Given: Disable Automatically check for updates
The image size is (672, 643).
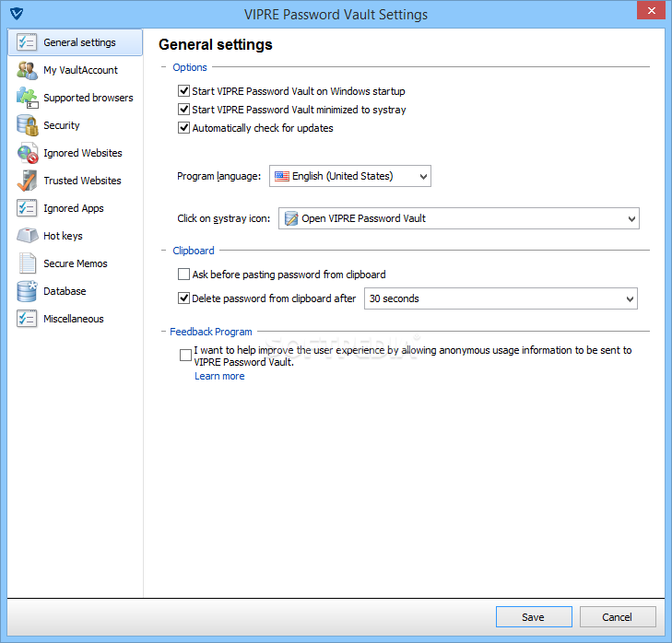Looking at the screenshot, I should 183,128.
